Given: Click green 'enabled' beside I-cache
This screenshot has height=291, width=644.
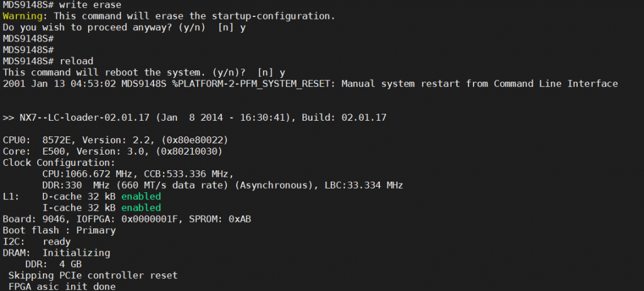Looking at the screenshot, I should tap(141, 207).
